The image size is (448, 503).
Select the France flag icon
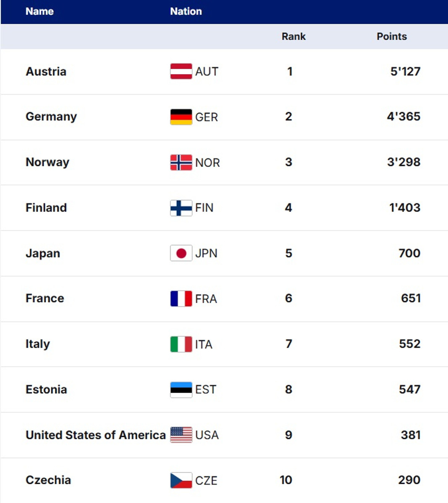(181, 298)
